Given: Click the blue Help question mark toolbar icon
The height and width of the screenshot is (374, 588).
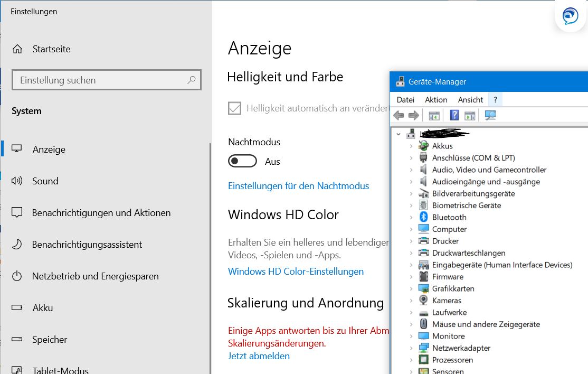Looking at the screenshot, I should 454,115.
